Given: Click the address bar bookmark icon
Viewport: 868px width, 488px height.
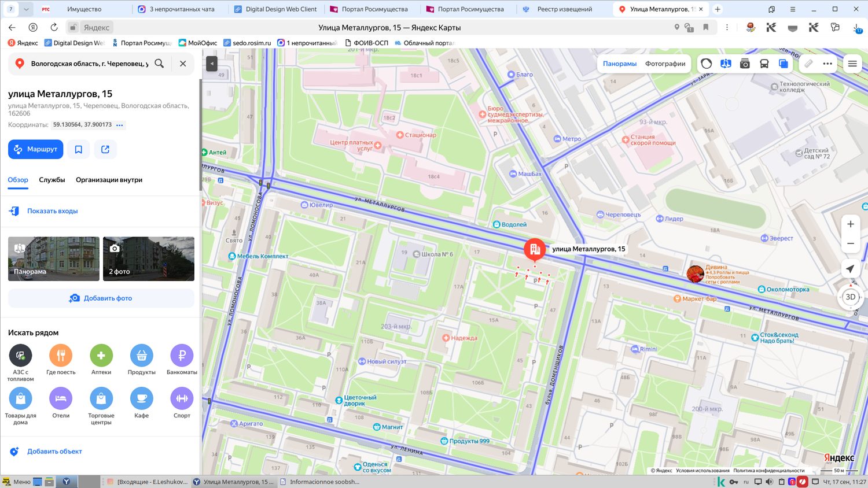Looking at the screenshot, I should (x=706, y=27).
